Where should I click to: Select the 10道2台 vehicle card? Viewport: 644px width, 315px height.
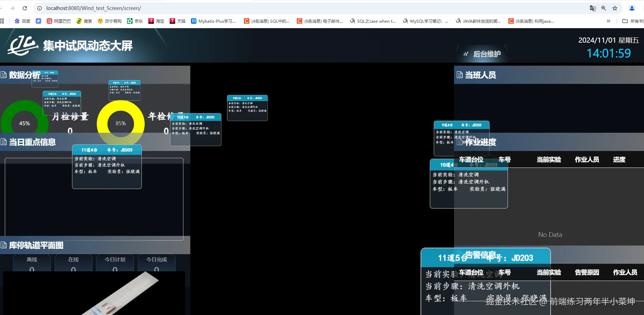pyautogui.click(x=62, y=103)
